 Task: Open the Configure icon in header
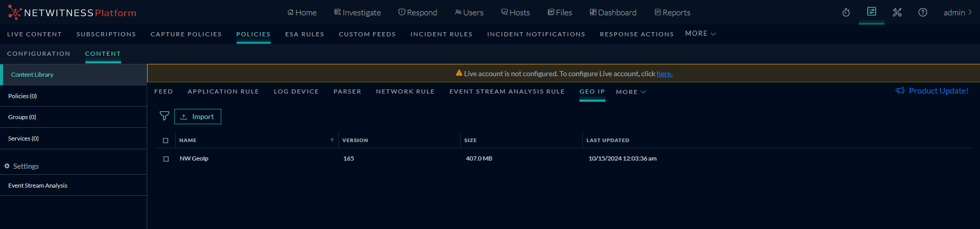(872, 12)
